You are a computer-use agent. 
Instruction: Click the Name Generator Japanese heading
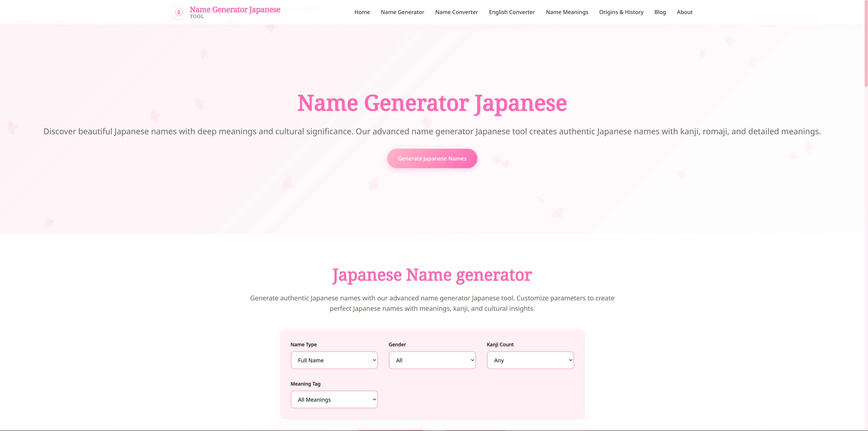pyautogui.click(x=432, y=103)
